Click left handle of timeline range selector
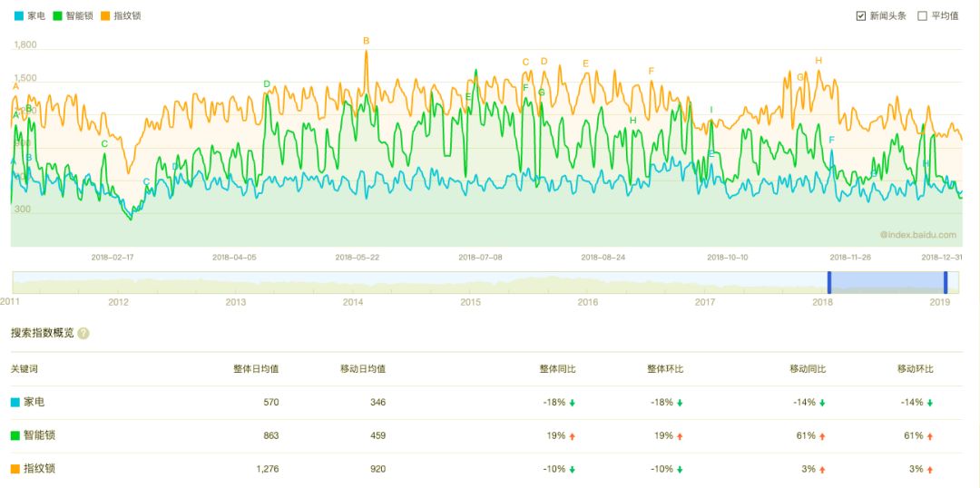Image resolution: width=980 pixels, height=488 pixels. click(x=828, y=282)
